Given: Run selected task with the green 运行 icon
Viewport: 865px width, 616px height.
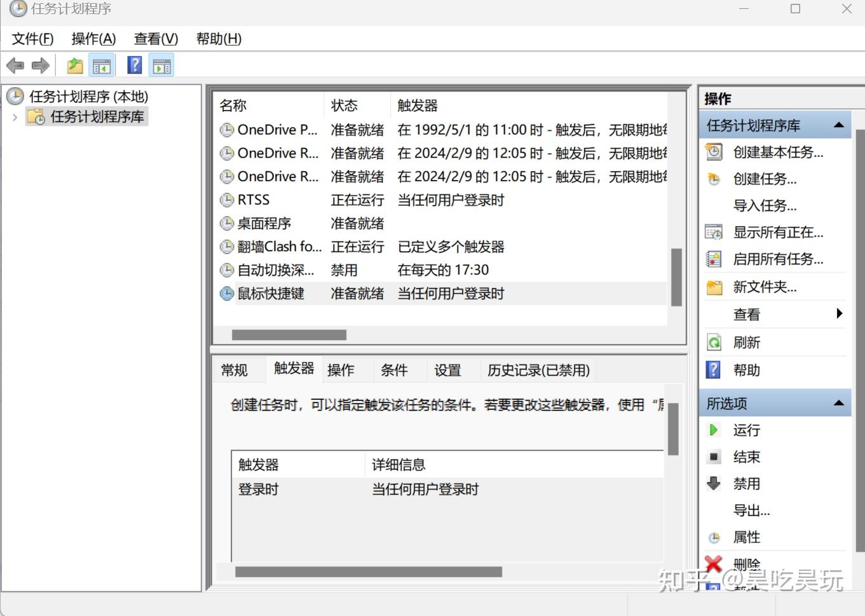Looking at the screenshot, I should pyautogui.click(x=714, y=430).
